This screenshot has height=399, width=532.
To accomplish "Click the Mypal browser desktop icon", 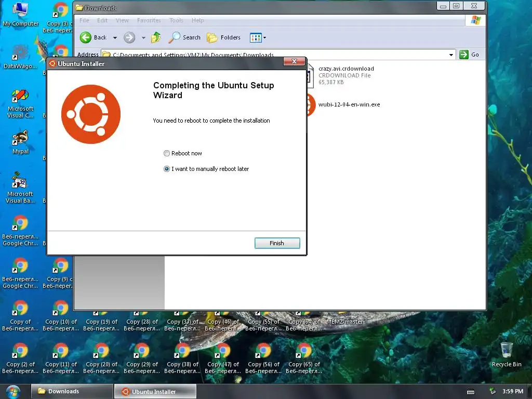I will [x=20, y=142].
